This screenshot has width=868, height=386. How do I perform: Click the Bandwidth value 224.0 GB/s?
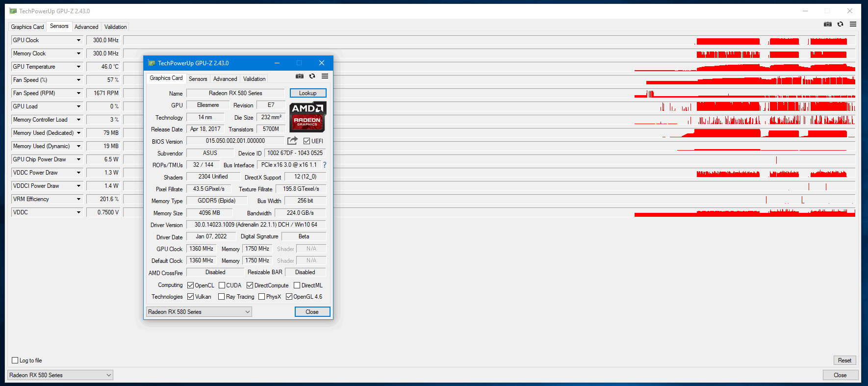[300, 213]
